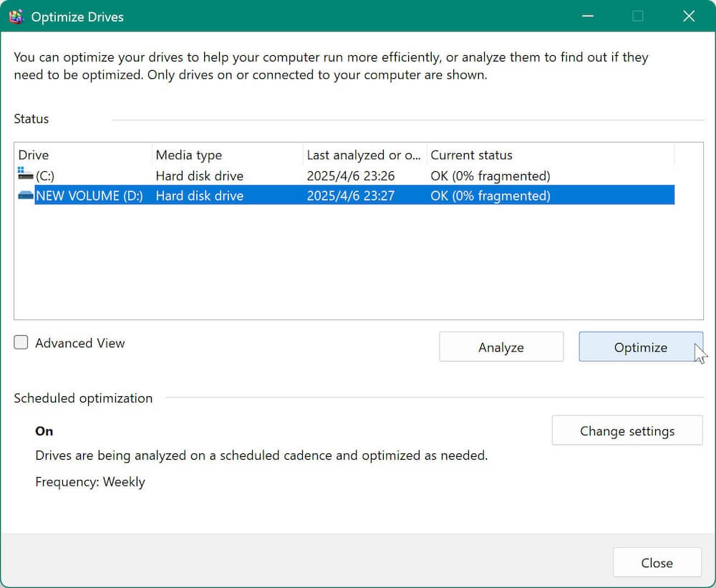Image resolution: width=716 pixels, height=588 pixels.
Task: Select the NEW VOLUME (D:) drive name
Action: pyautogui.click(x=89, y=196)
